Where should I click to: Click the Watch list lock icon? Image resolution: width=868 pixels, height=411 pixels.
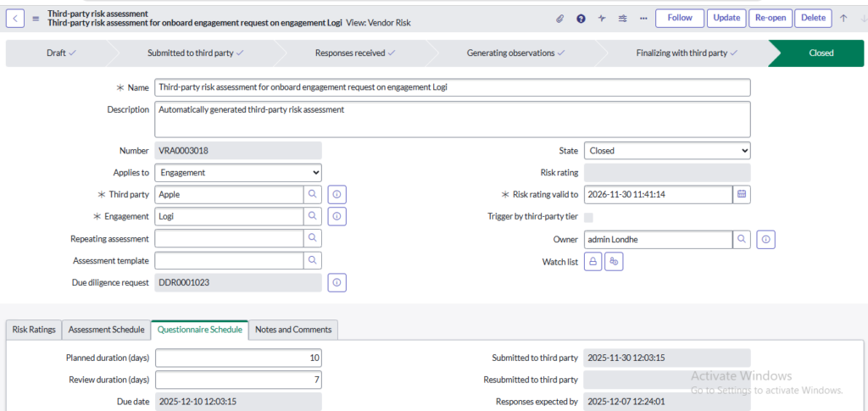(593, 262)
